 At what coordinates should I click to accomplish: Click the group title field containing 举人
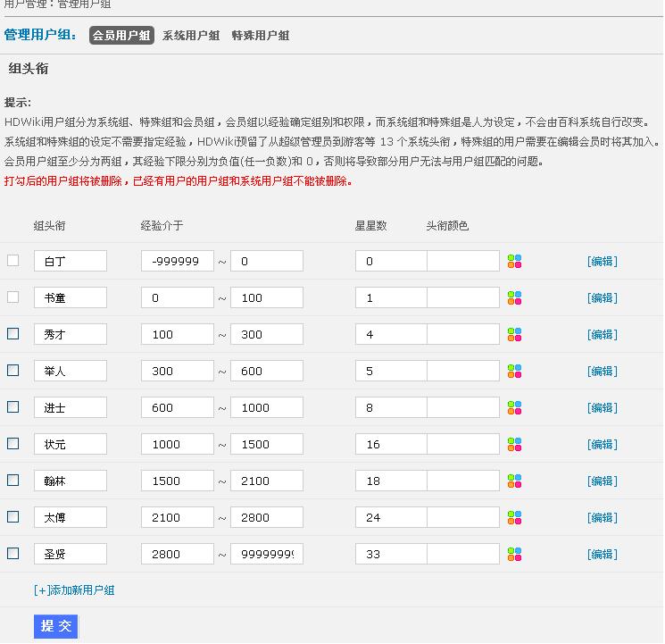(71, 371)
